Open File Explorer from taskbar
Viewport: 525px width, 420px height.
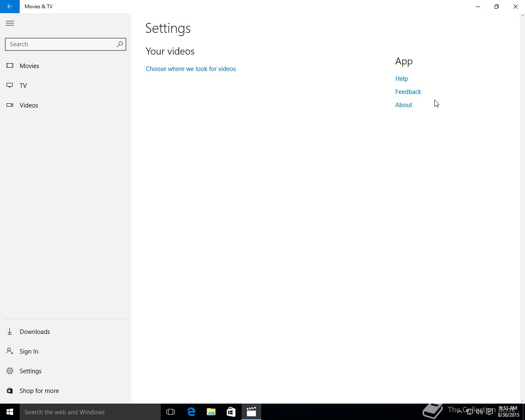[211, 412]
